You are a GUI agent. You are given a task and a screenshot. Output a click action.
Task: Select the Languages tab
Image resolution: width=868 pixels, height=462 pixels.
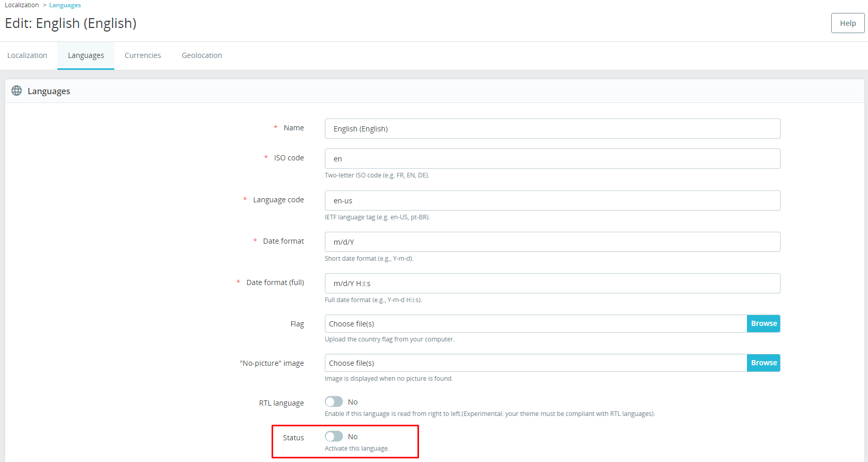[86, 55]
